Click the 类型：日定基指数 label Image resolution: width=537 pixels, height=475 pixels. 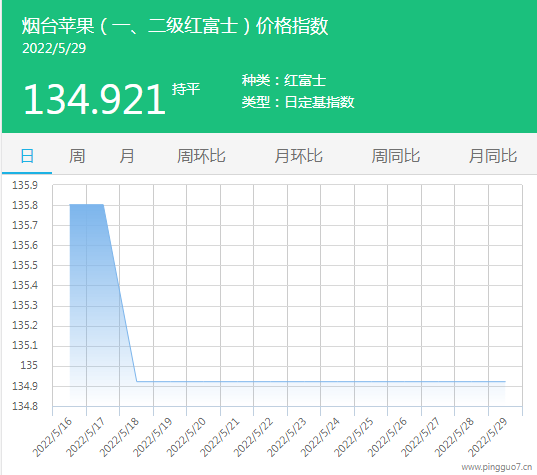(x=298, y=102)
